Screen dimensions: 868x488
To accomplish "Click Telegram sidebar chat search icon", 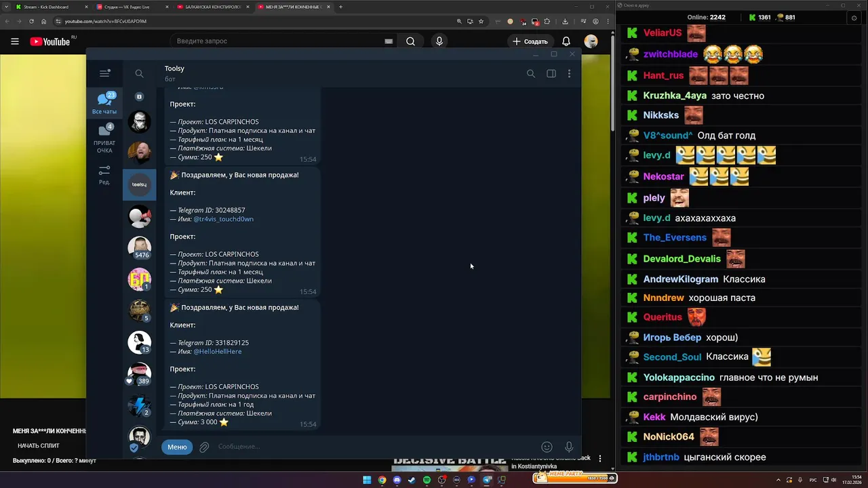I will [139, 74].
